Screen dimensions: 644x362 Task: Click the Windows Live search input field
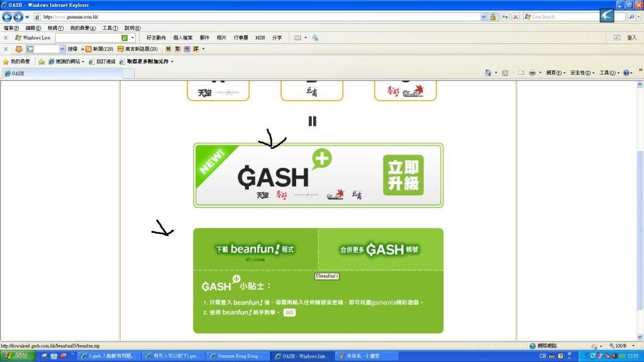pyautogui.click(x=87, y=38)
